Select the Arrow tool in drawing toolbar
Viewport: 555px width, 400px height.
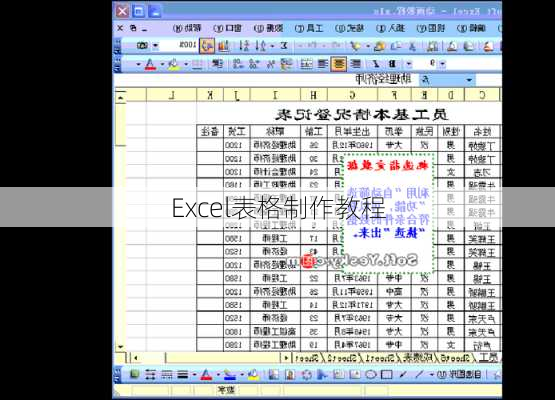403,374
